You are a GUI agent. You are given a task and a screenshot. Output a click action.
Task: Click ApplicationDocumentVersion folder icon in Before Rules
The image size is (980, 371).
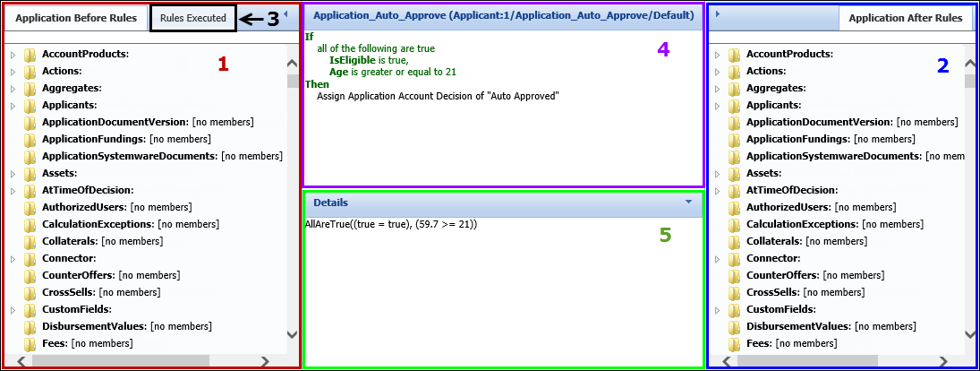tap(30, 122)
